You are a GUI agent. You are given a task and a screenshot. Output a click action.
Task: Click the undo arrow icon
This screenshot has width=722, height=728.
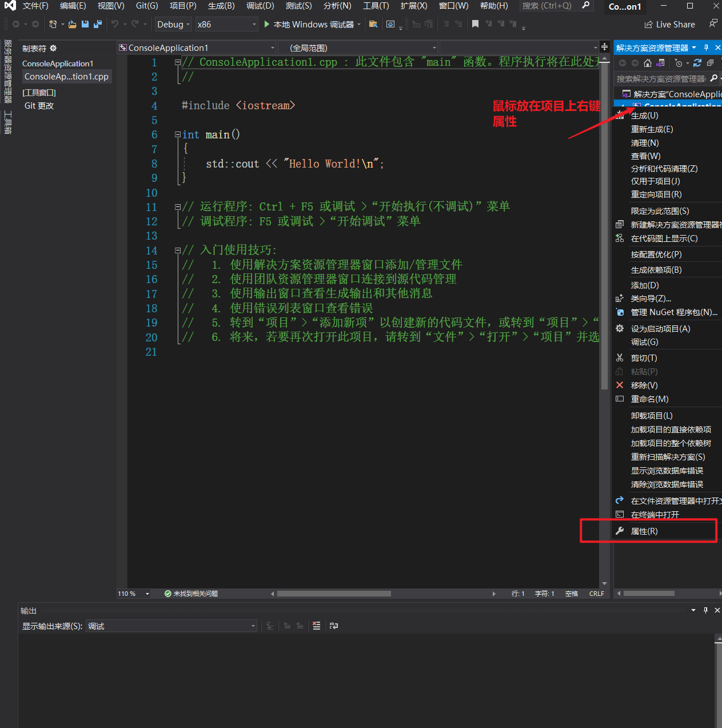(x=115, y=24)
